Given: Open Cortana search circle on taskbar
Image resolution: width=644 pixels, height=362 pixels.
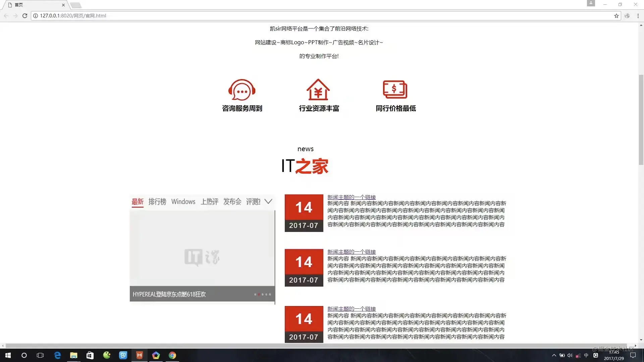Looking at the screenshot, I should 24,355.
